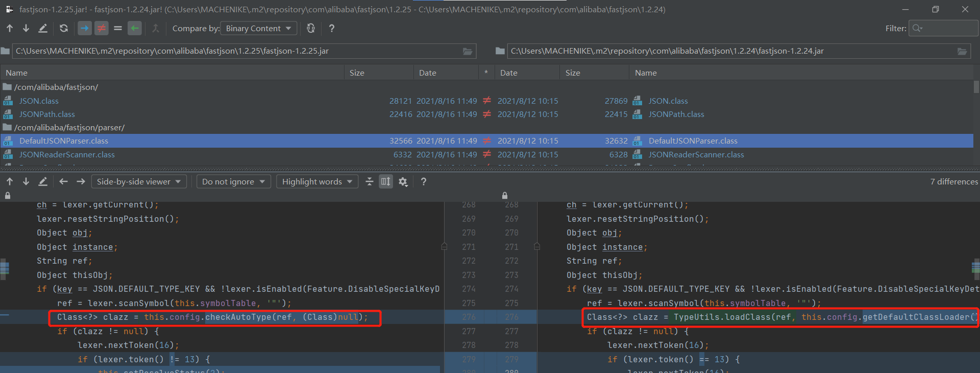This screenshot has height=373, width=980.
Task: Go to next difference in top toolbar
Action: 26,28
